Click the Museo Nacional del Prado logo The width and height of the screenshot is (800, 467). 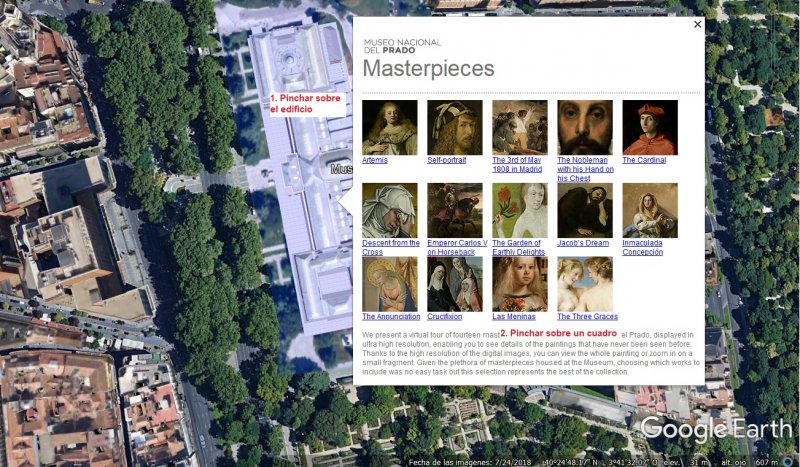[x=402, y=46]
